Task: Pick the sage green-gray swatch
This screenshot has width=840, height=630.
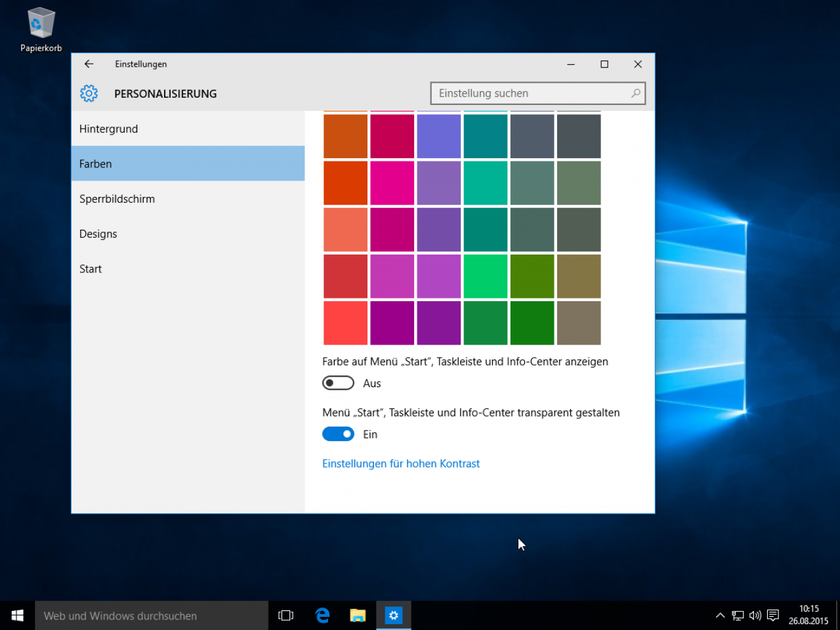Action: (x=579, y=183)
